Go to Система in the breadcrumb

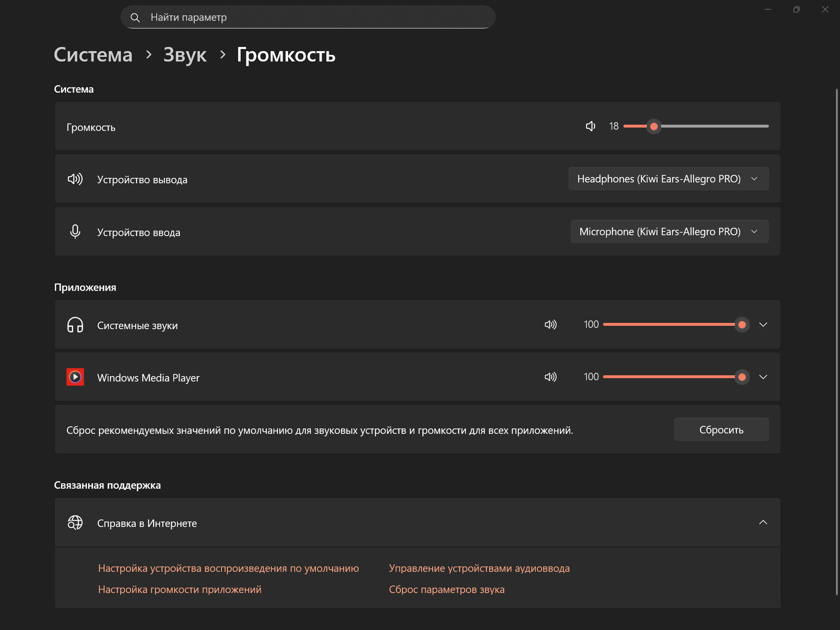[x=93, y=55]
